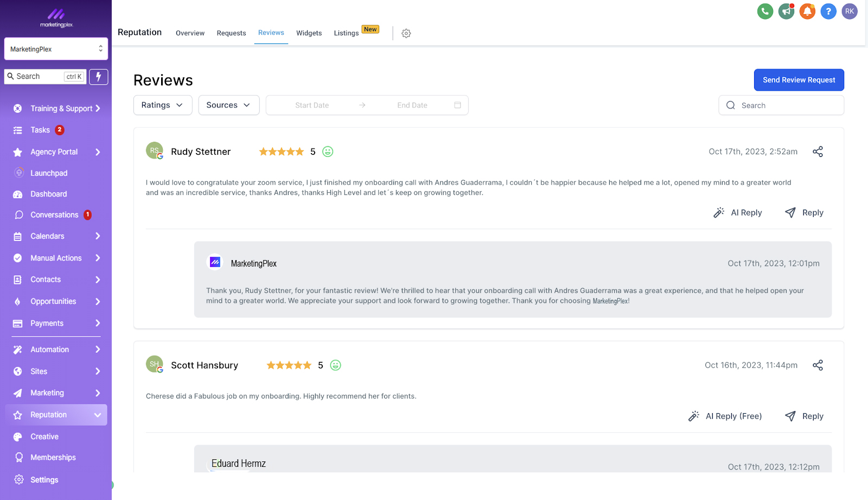Click the Tasks list icon in sidebar
This screenshot has height=500, width=868.
coord(18,130)
